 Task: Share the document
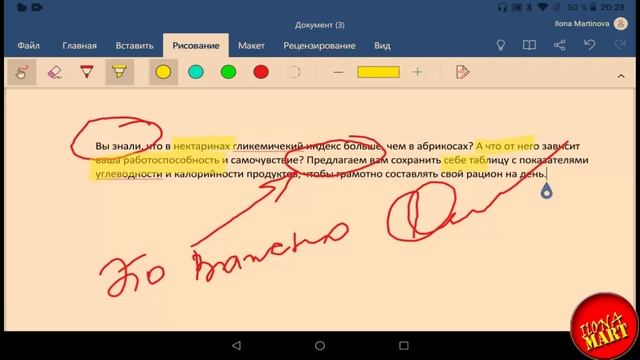click(560, 45)
